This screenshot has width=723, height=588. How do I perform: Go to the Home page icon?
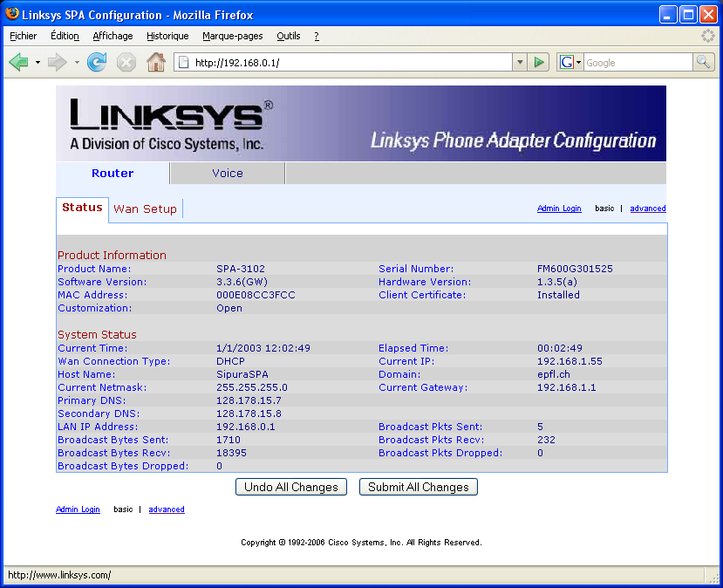(x=156, y=62)
